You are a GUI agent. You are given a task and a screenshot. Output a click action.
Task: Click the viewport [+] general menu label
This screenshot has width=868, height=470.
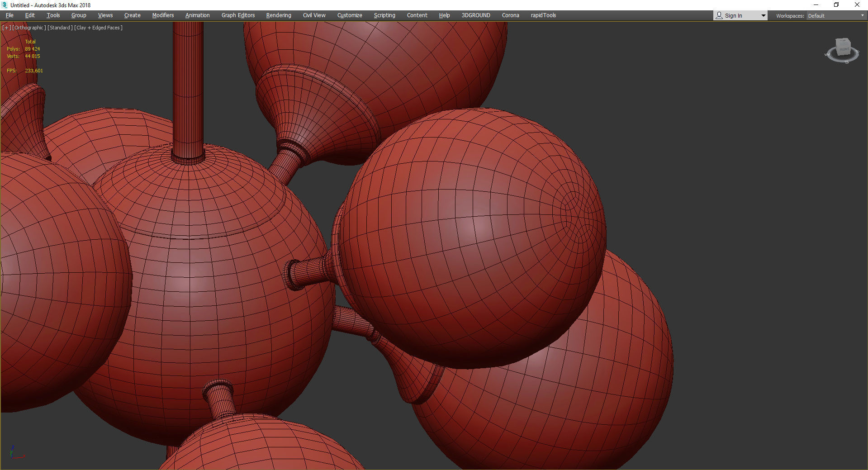7,28
